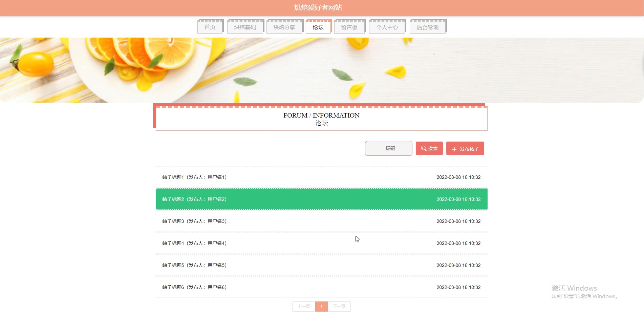Image resolution: width=644 pixels, height=315 pixels.
Task: Open highlighted post 帖子标题2（发布人：用户名2）
Action: [322, 199]
